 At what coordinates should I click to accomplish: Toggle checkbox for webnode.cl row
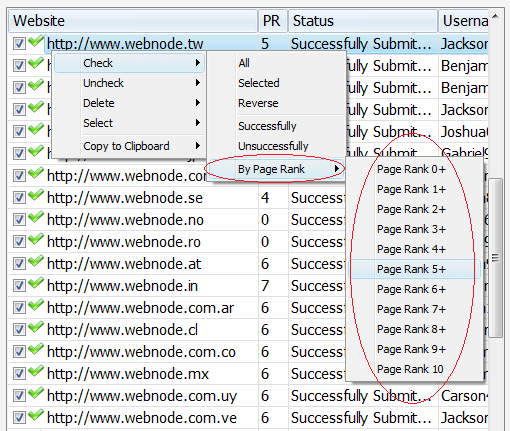click(x=19, y=329)
